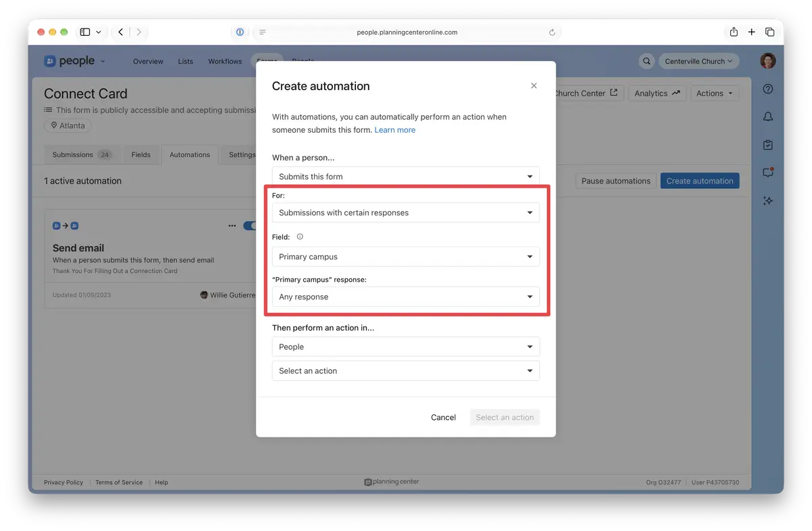Click the Atlanta campus tag
Image resolution: width=812 pixels, height=531 pixels.
point(68,125)
